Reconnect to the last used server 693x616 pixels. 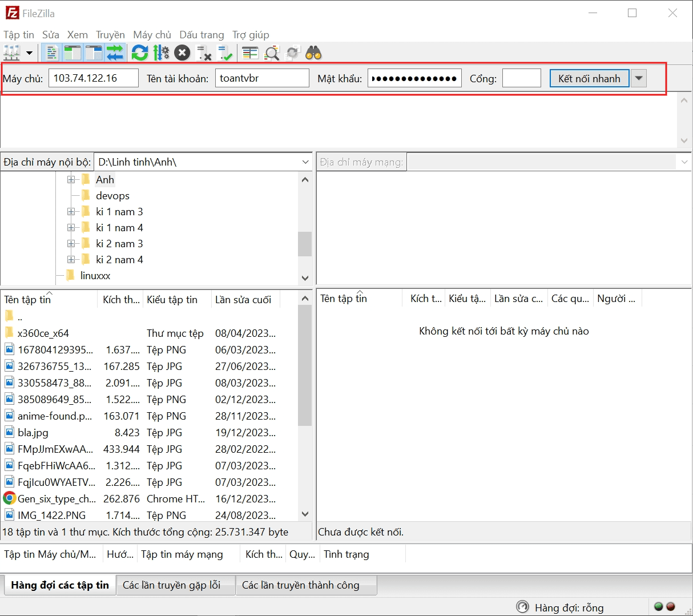224,53
